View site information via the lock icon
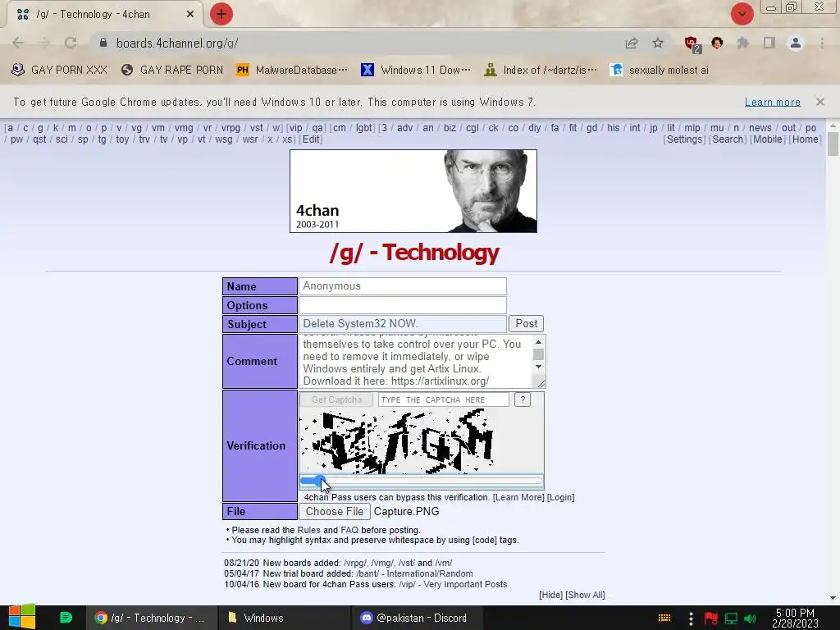This screenshot has height=630, width=840. coord(103,43)
